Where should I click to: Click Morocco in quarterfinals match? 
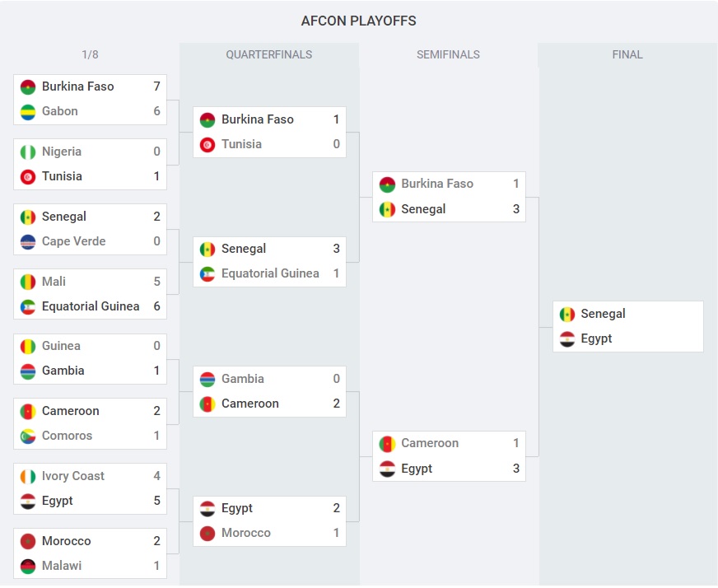pyautogui.click(x=245, y=533)
